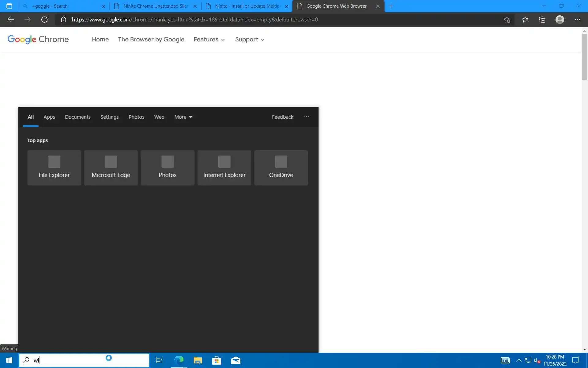Select the Settings search filter tab
588x368 pixels.
(109, 117)
